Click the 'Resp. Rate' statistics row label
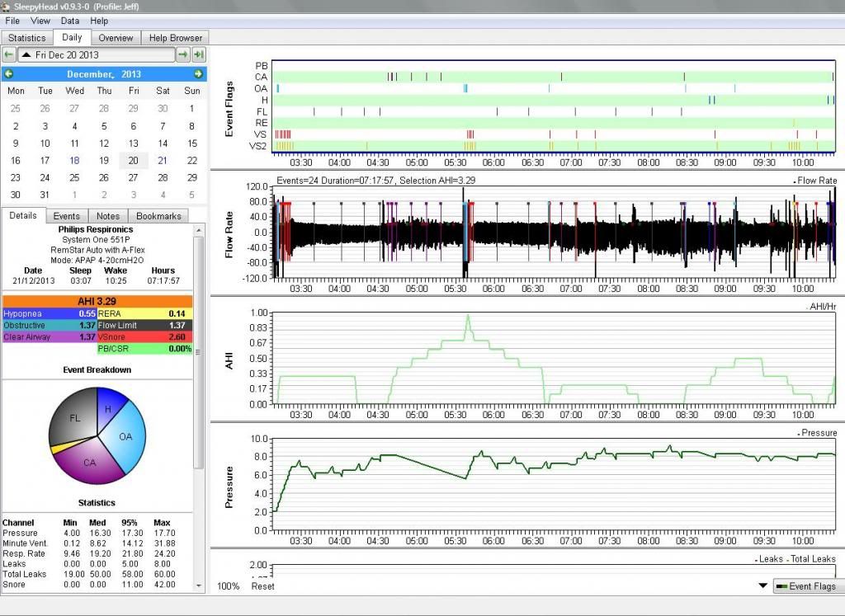The height and width of the screenshot is (616, 845). click(x=24, y=553)
